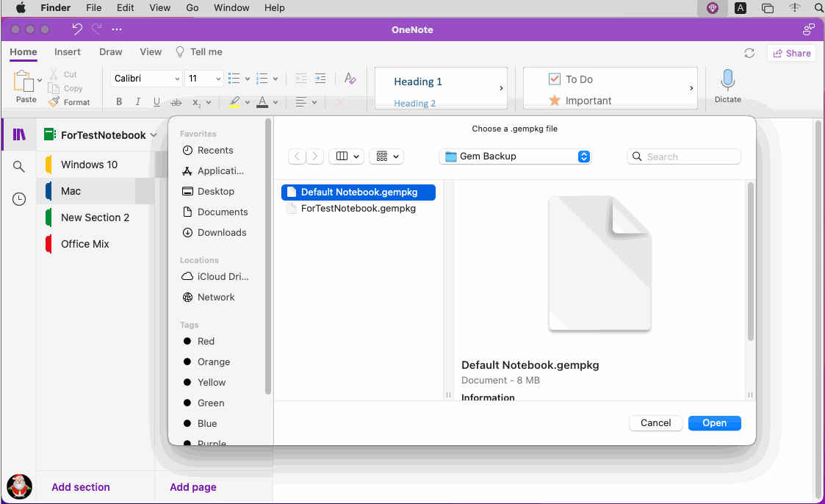Expand the ForTestNotebook notebook dropdown
Viewport: 825px width, 504px height.
pos(154,135)
